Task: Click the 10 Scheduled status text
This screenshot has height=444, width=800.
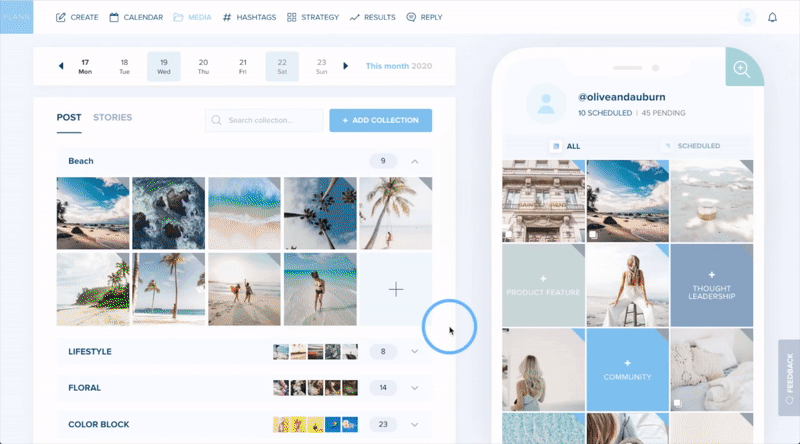Action: point(605,113)
